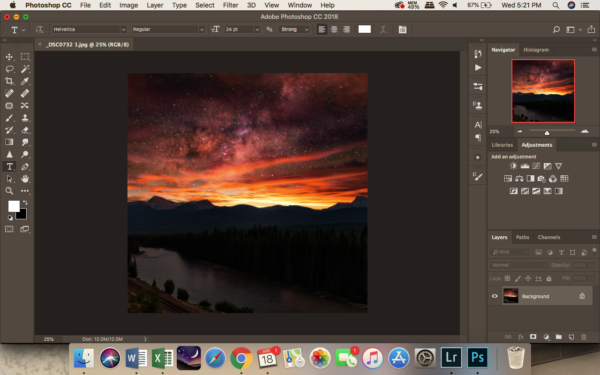
Task: Open the Strong anti-aliasing dropdown
Action: pos(294,29)
